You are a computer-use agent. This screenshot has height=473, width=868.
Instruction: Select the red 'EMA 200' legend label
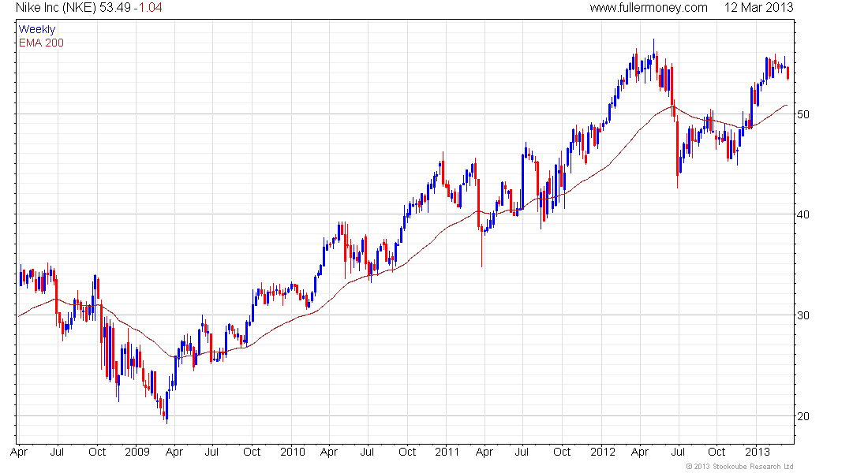[x=41, y=43]
